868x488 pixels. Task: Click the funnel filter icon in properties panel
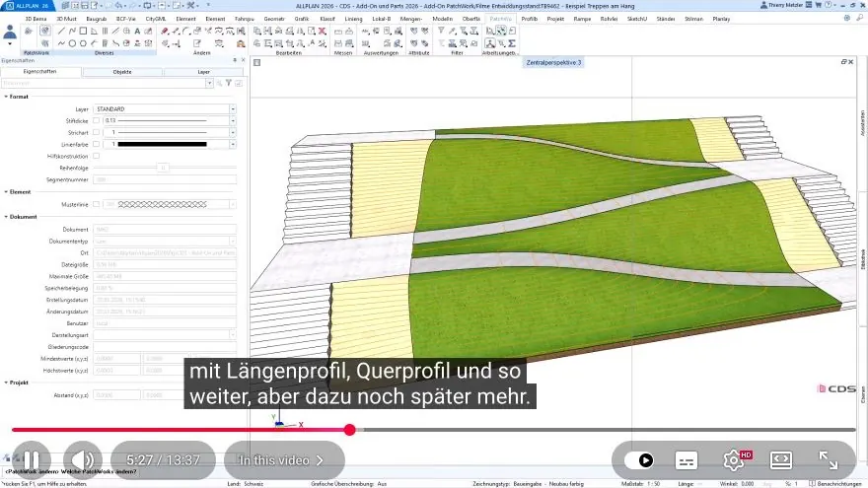tap(229, 83)
